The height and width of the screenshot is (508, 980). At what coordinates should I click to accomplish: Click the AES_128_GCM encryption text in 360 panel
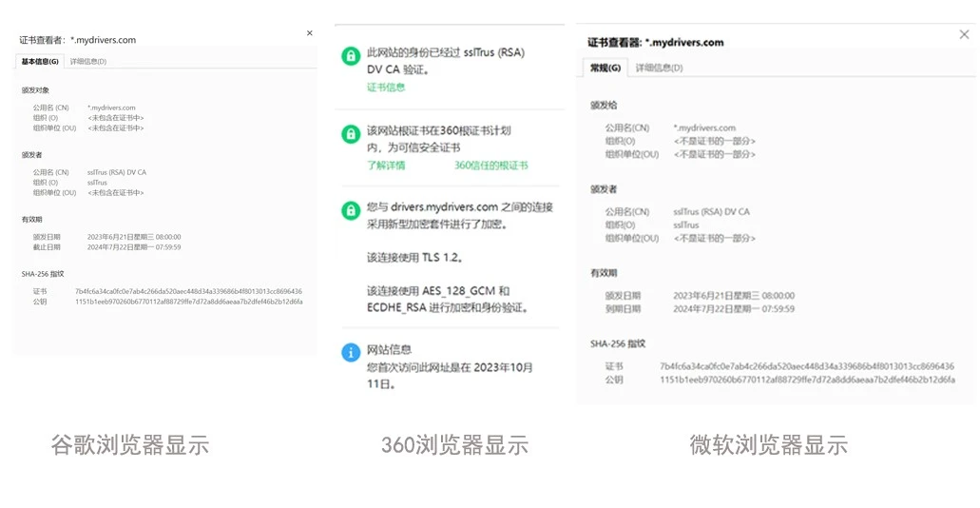pos(448,300)
